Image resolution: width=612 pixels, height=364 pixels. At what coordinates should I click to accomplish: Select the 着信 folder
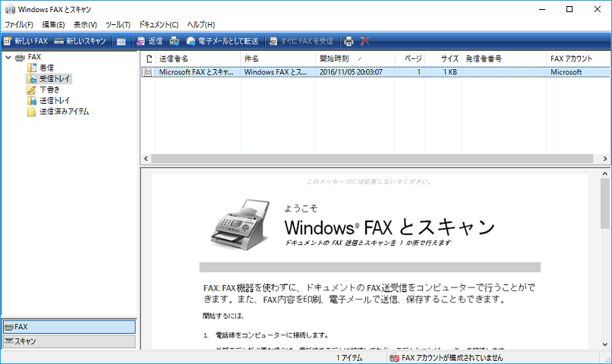tap(46, 67)
